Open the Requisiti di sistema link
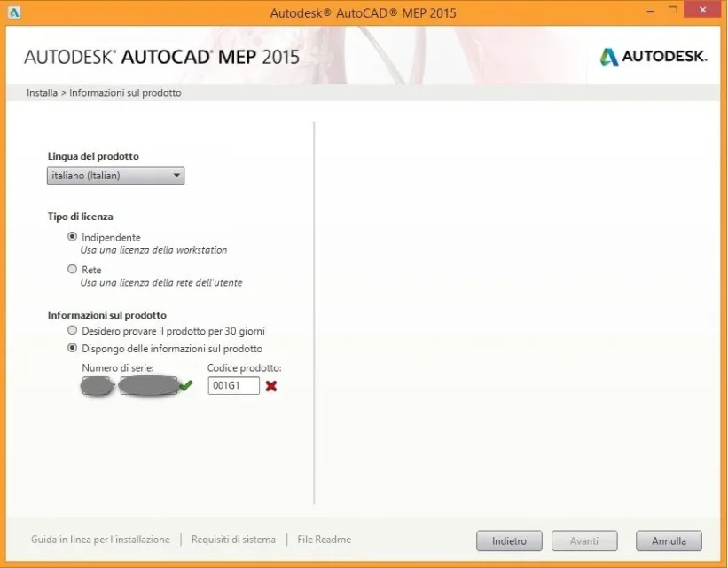Image resolution: width=728 pixels, height=568 pixels. [x=233, y=540]
